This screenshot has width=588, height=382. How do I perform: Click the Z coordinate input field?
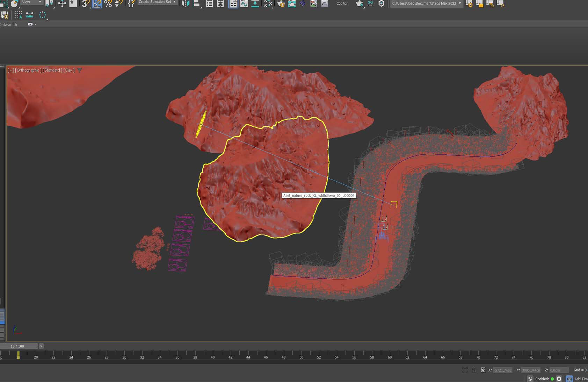pyautogui.click(x=559, y=370)
